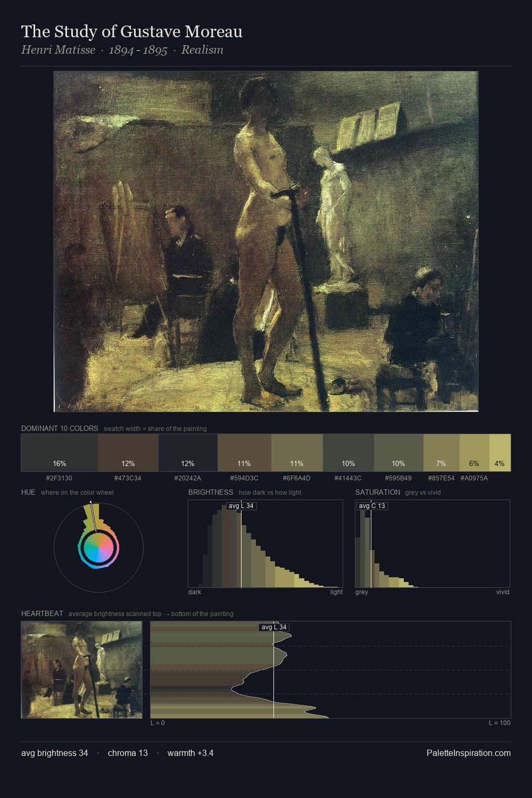Click "avg L 34" marker in Heartbeat chart
The height and width of the screenshot is (798, 532).
[x=274, y=627]
